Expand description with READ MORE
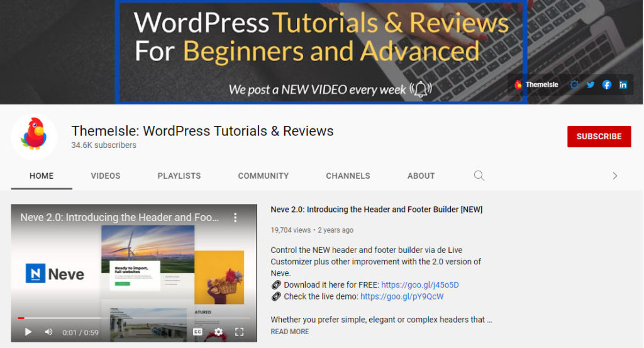The width and height of the screenshot is (644, 348). pyautogui.click(x=289, y=332)
